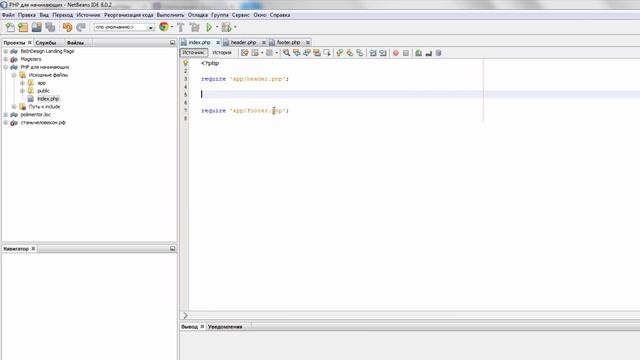Expand the BeInDesign Landing Page project node

coord(6,51)
